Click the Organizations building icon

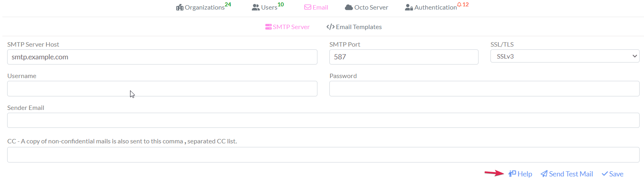pos(180,8)
